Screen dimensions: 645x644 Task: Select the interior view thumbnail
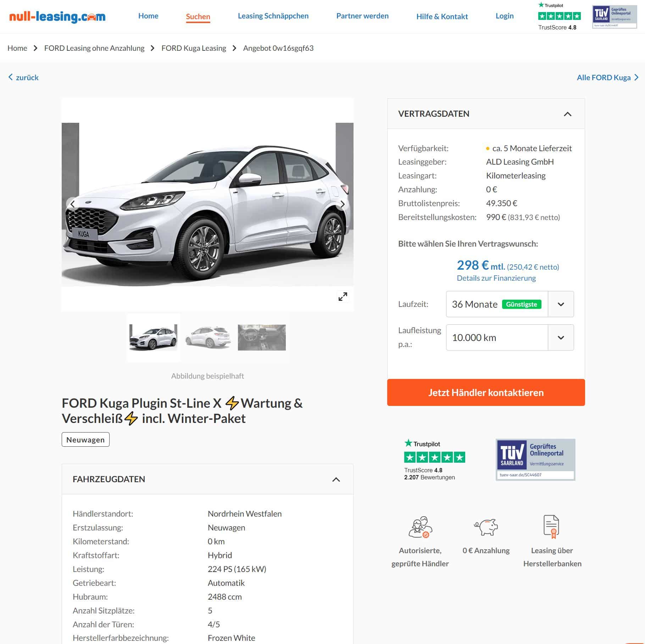[x=262, y=337]
